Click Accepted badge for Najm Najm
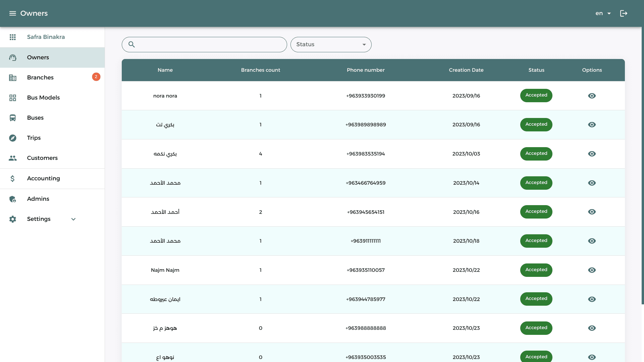 tap(536, 270)
